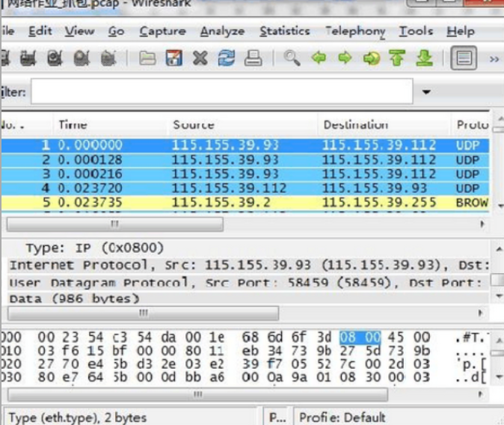The height and width of the screenshot is (425, 504).
Task: Select packet 2 at time 0.000128
Action: (x=245, y=160)
